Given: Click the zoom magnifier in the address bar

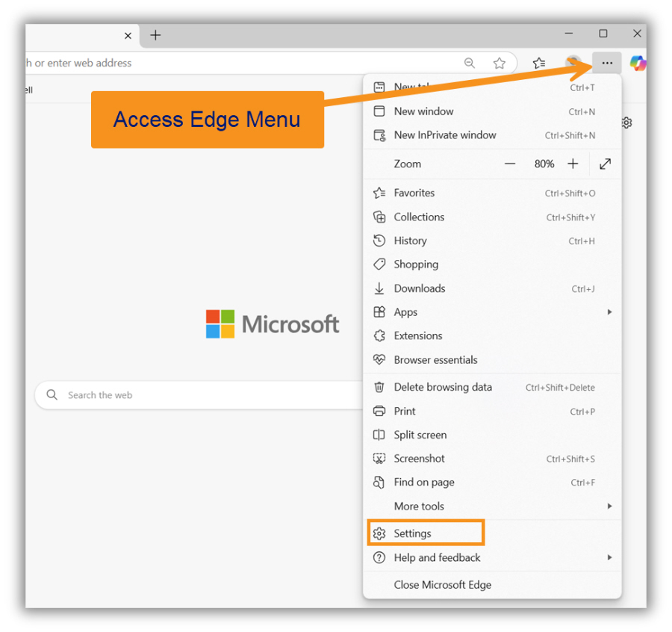Looking at the screenshot, I should coord(469,63).
